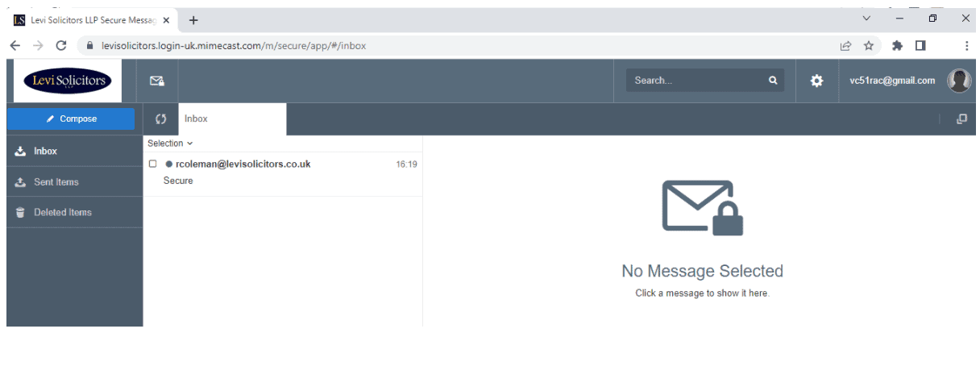Refresh the inbox with the sync icon
Screen dimensions: 980x366
(x=160, y=119)
